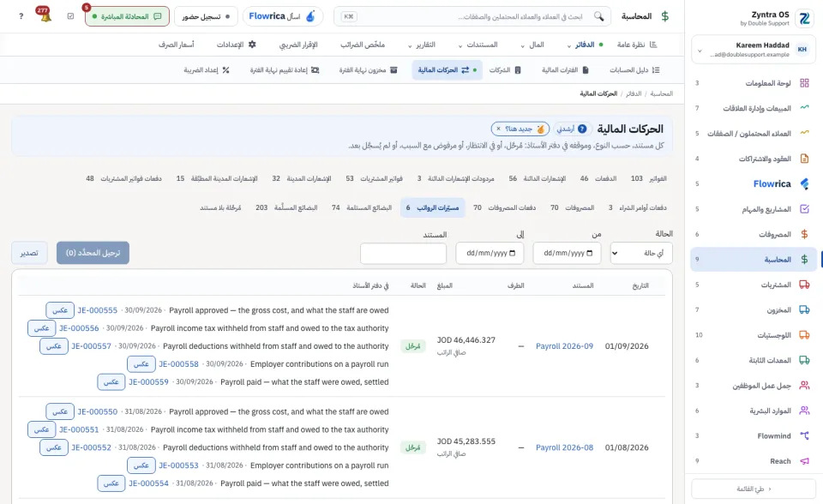Open the fixed assets (المعدات الثابتة) sidebar icon
The image size is (823, 504).
(804, 360)
